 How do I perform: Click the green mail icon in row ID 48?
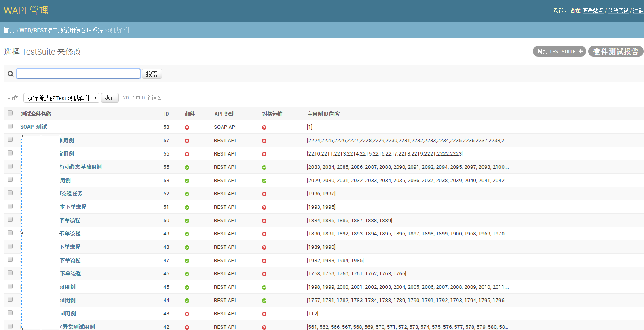[187, 247]
